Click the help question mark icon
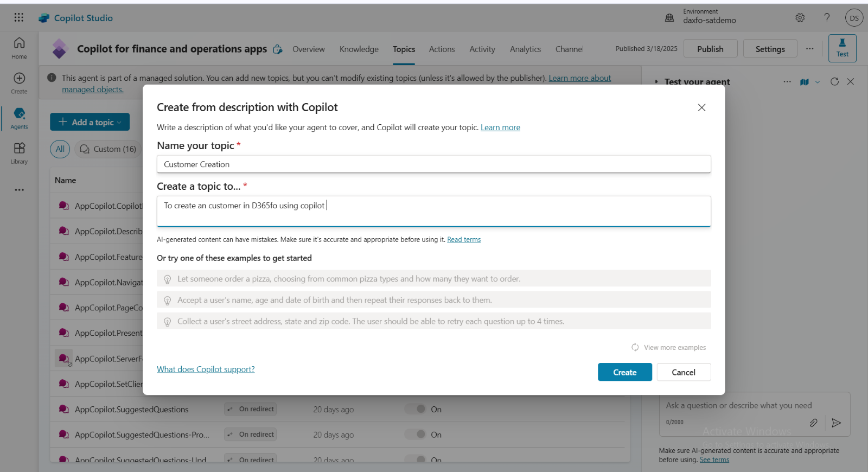 [827, 18]
